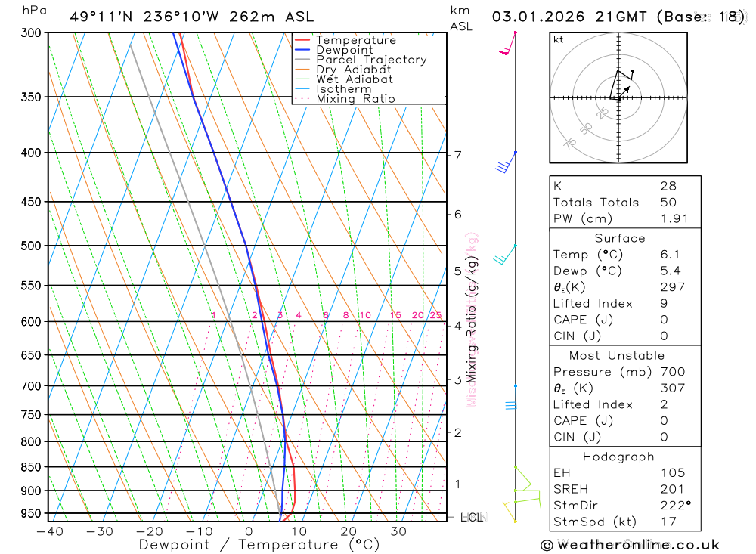756x554 pixels.
Task: Click the storm motion arrow in hodograph
Action: (x=624, y=92)
